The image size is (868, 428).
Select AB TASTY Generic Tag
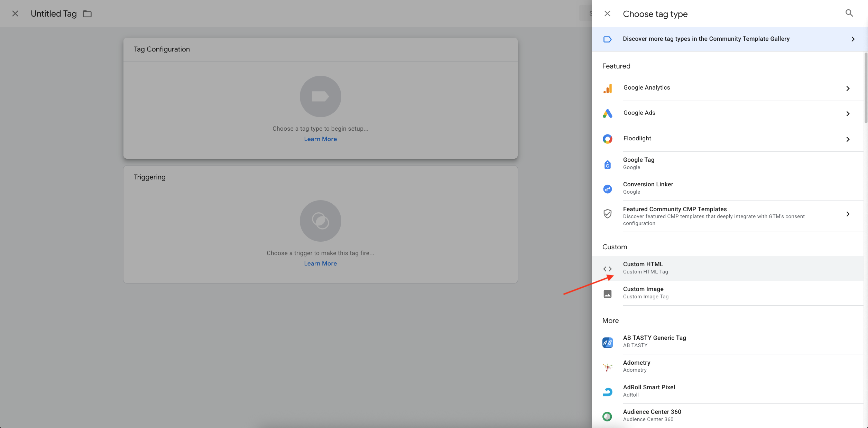click(728, 342)
